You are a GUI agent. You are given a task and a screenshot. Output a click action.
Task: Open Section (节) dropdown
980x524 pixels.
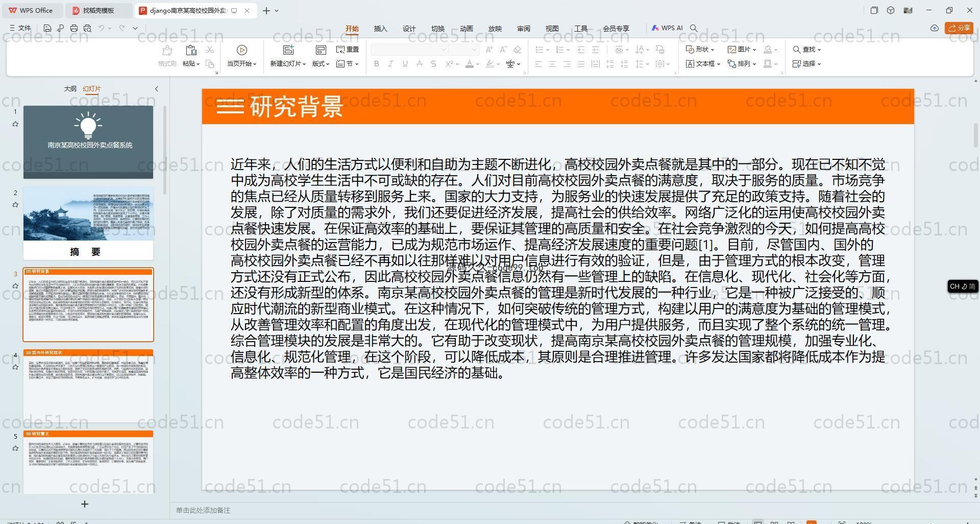[348, 64]
